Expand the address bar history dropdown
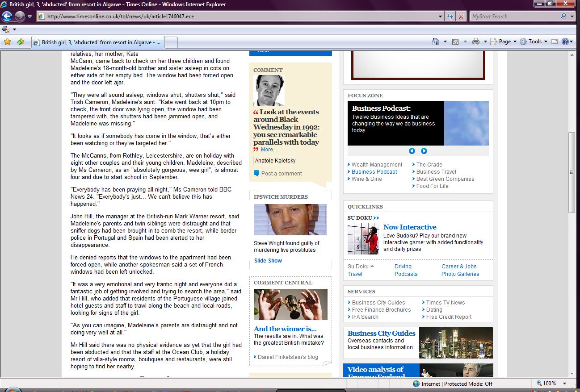The image size is (580, 392). 441,17
